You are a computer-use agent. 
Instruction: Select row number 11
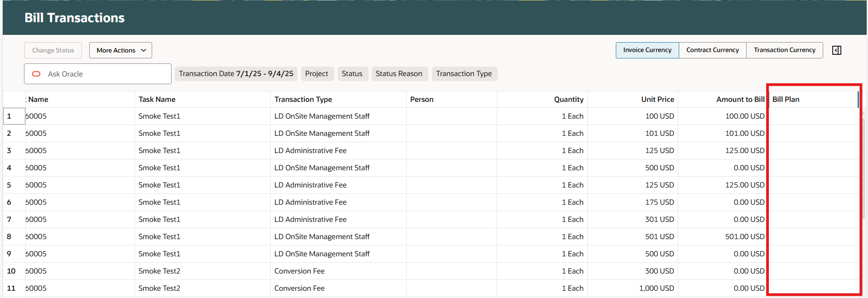pos(14,288)
